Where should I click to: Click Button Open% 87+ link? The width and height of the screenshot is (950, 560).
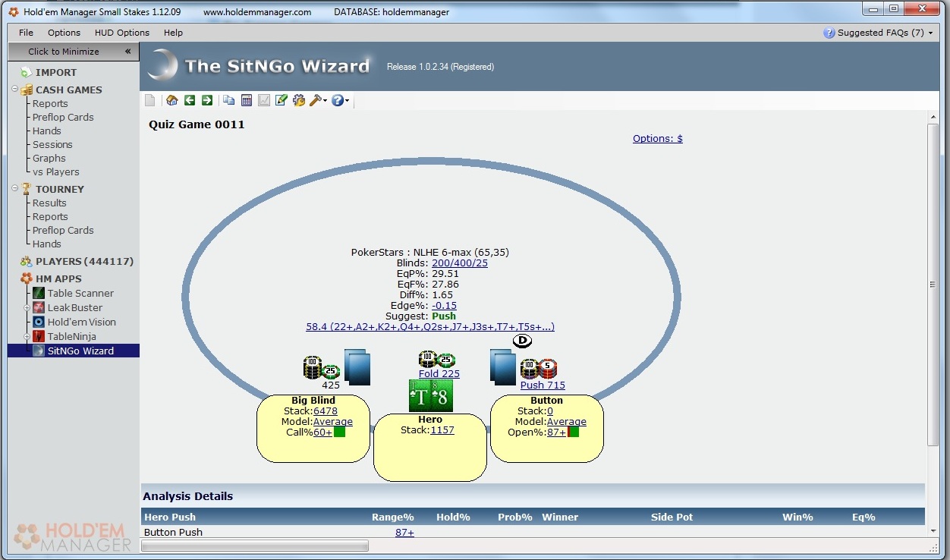tap(557, 433)
